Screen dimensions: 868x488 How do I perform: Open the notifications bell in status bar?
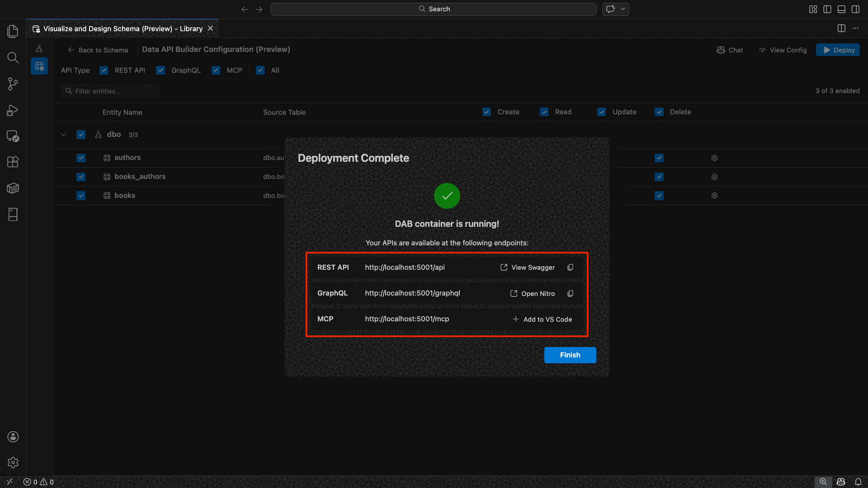tap(858, 482)
